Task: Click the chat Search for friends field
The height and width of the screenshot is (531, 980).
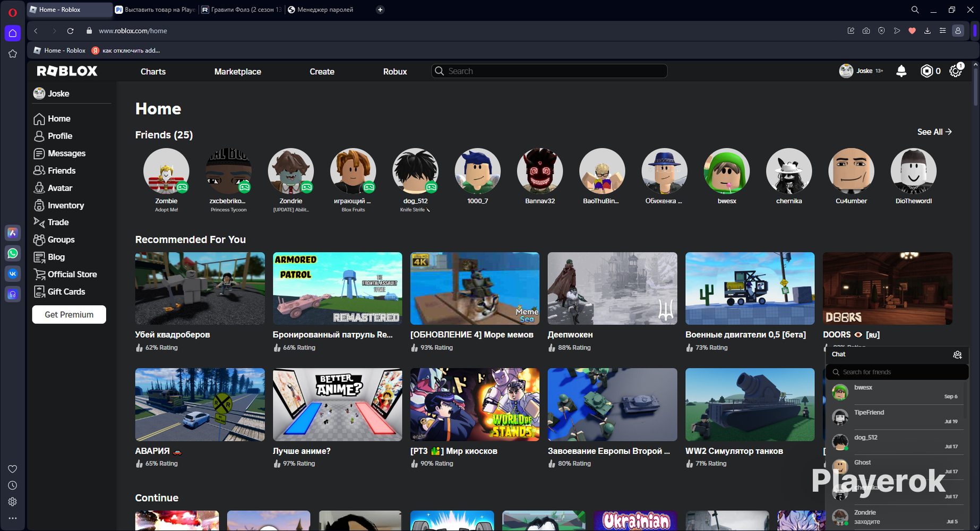Action: [x=897, y=372]
